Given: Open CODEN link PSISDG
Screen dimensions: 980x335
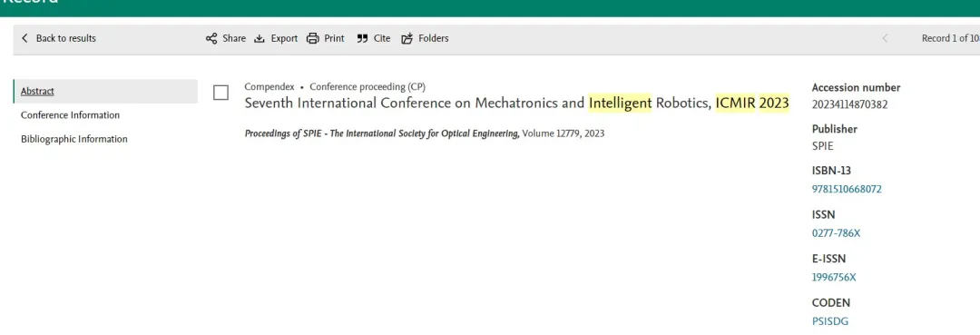Looking at the screenshot, I should coord(830,321).
